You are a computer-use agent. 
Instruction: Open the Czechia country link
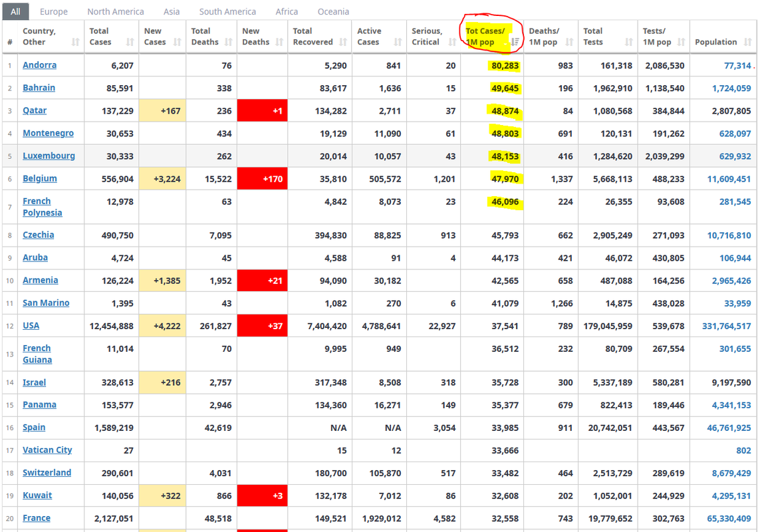coord(39,235)
